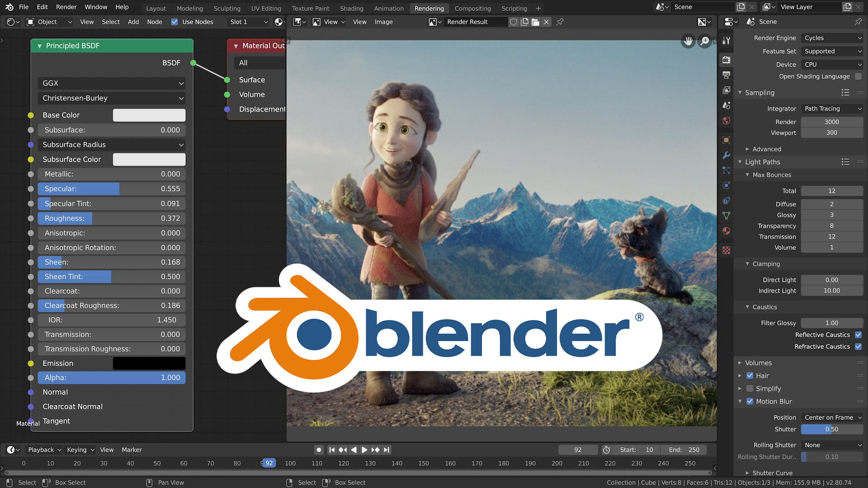The height and width of the screenshot is (488, 868).
Task: Enable the Simplify checkbox
Action: (750, 389)
